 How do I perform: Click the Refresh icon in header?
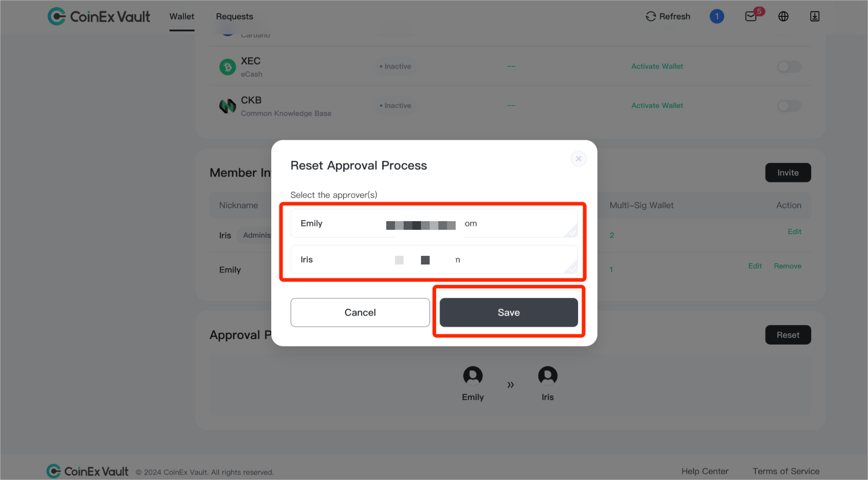click(651, 16)
